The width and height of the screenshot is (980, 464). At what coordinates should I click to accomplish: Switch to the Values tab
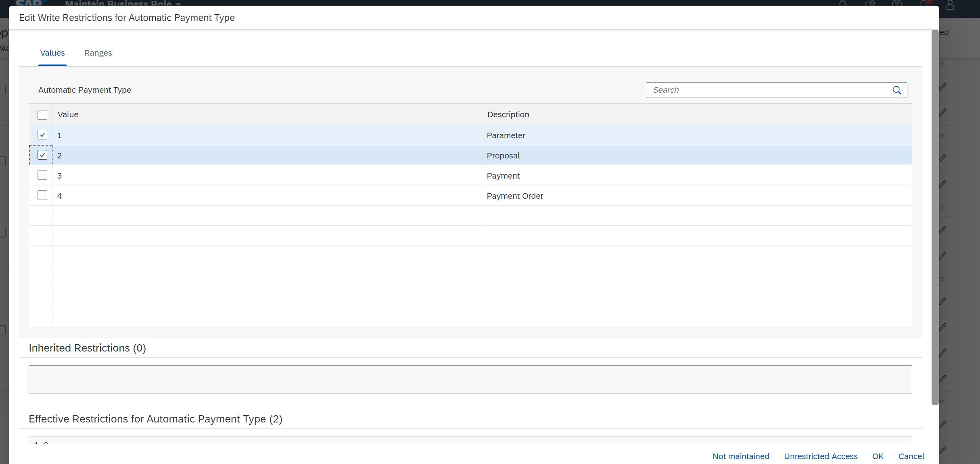(52, 53)
